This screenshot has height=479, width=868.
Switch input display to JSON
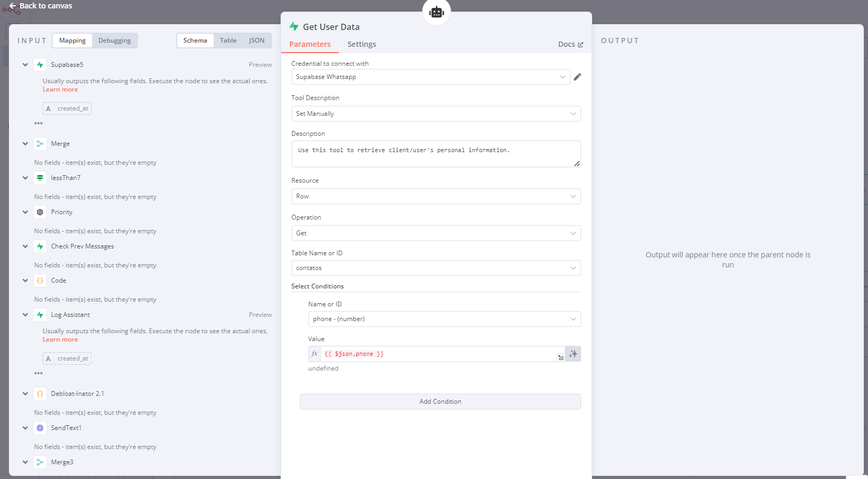[256, 41]
